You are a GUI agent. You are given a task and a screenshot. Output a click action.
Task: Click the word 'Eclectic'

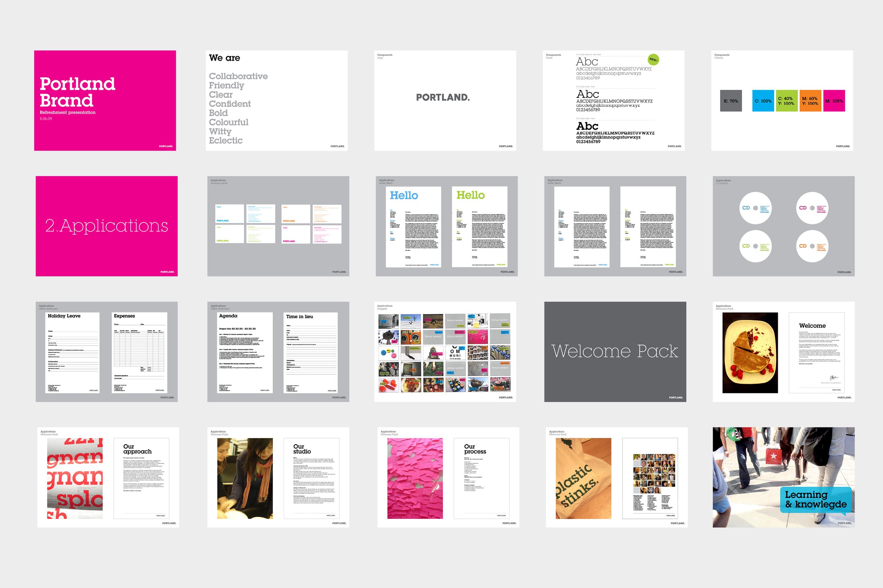tap(226, 140)
